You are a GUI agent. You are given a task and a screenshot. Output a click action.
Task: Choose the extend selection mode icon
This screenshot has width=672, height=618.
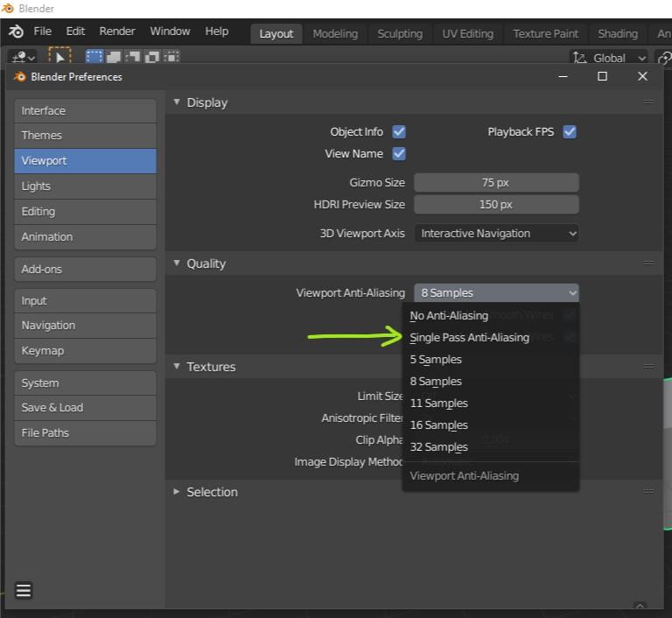click(x=114, y=57)
